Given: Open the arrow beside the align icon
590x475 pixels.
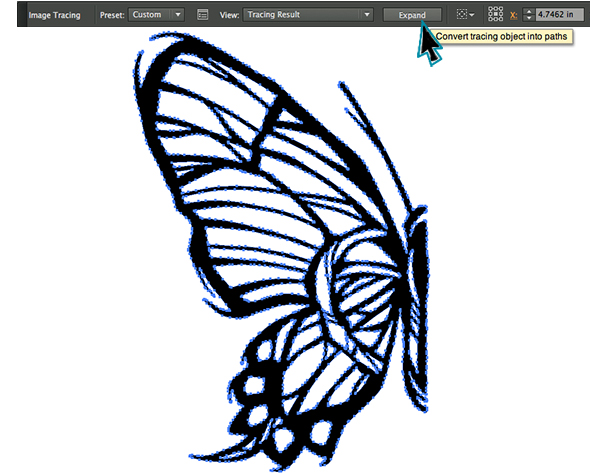Looking at the screenshot, I should click(x=471, y=15).
